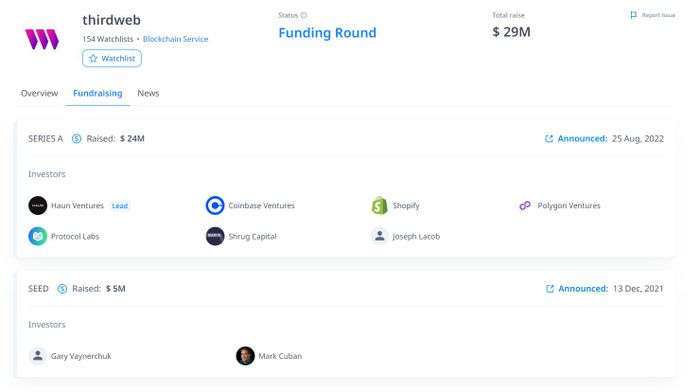Screen dimensions: 700x392
Task: Click the Shrug Capital logo icon
Action: pos(215,236)
